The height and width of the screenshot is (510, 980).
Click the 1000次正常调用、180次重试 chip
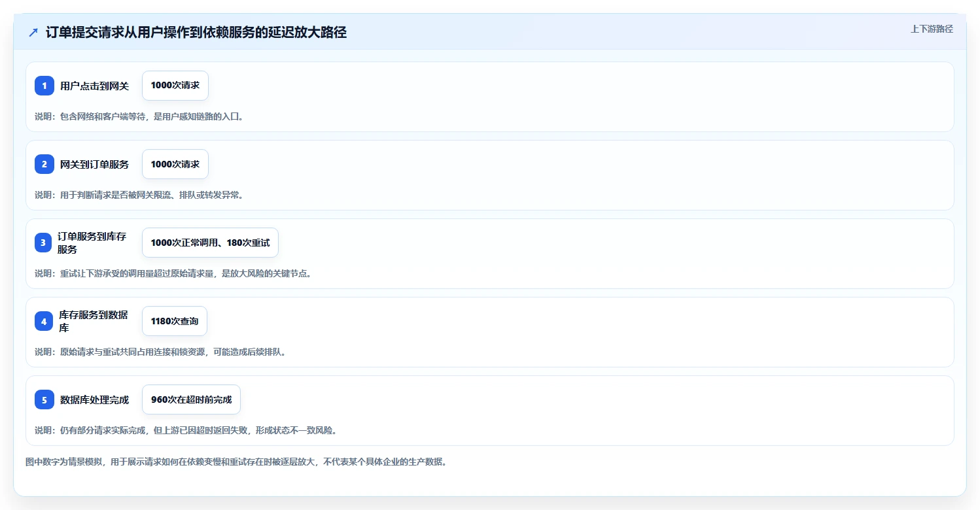(210, 243)
